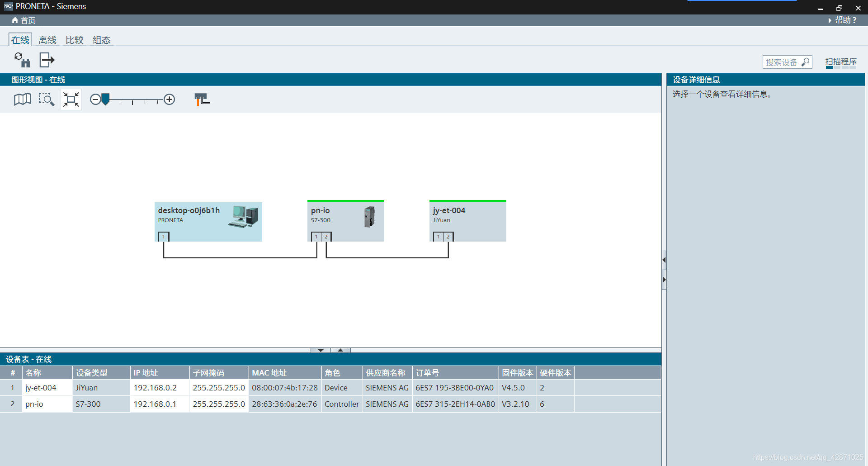This screenshot has width=868, height=466.
Task: Sort by MAC 地址 column header
Action: tap(285, 373)
